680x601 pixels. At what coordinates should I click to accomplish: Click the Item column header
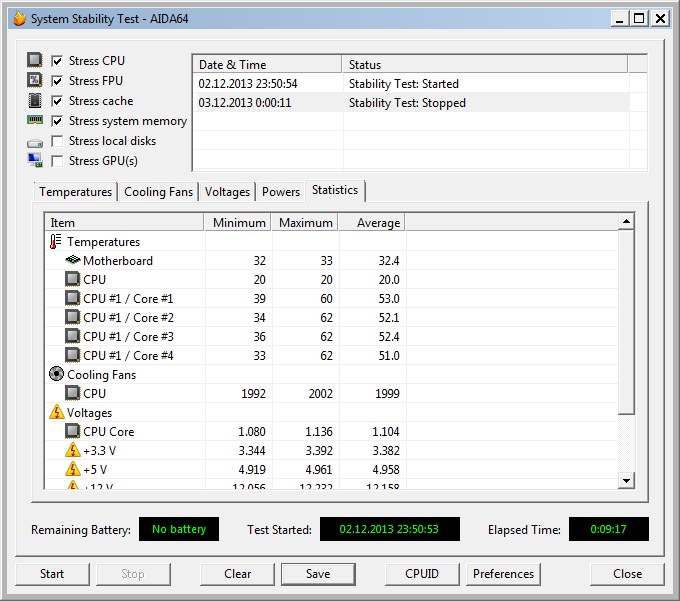[124, 222]
